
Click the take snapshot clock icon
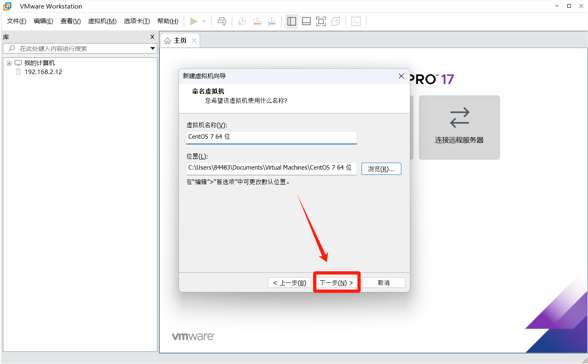(242, 22)
